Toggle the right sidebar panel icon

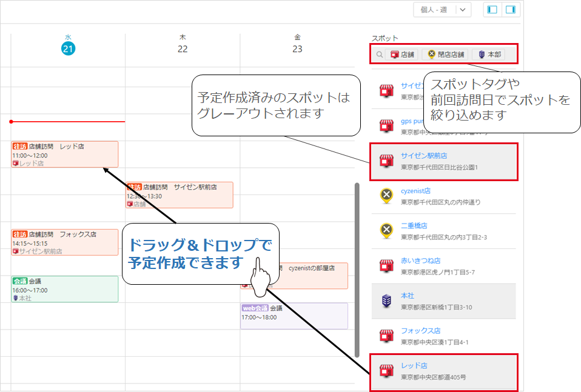511,10
